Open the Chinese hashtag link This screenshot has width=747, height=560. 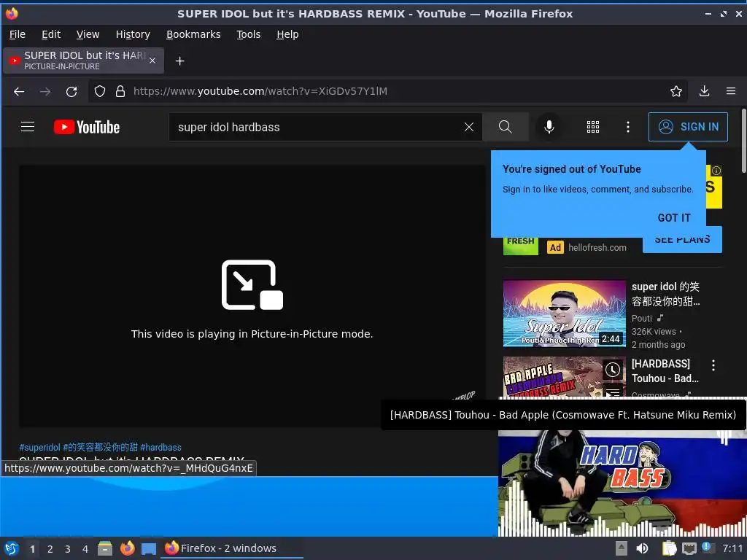click(100, 447)
